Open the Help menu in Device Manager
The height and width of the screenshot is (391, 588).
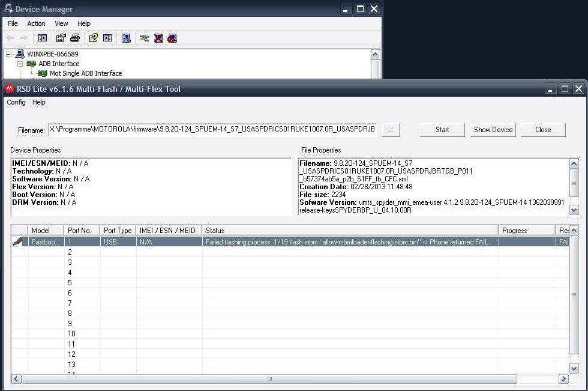(x=84, y=23)
